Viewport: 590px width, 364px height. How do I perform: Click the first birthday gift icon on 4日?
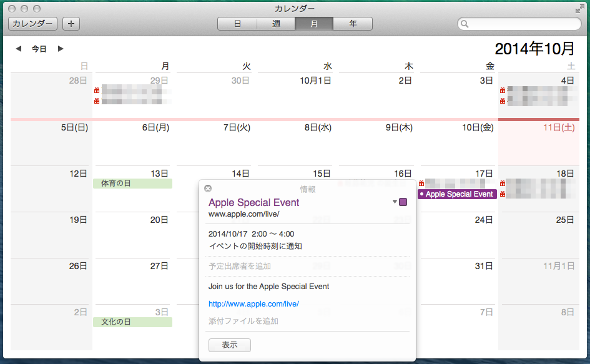click(x=503, y=91)
